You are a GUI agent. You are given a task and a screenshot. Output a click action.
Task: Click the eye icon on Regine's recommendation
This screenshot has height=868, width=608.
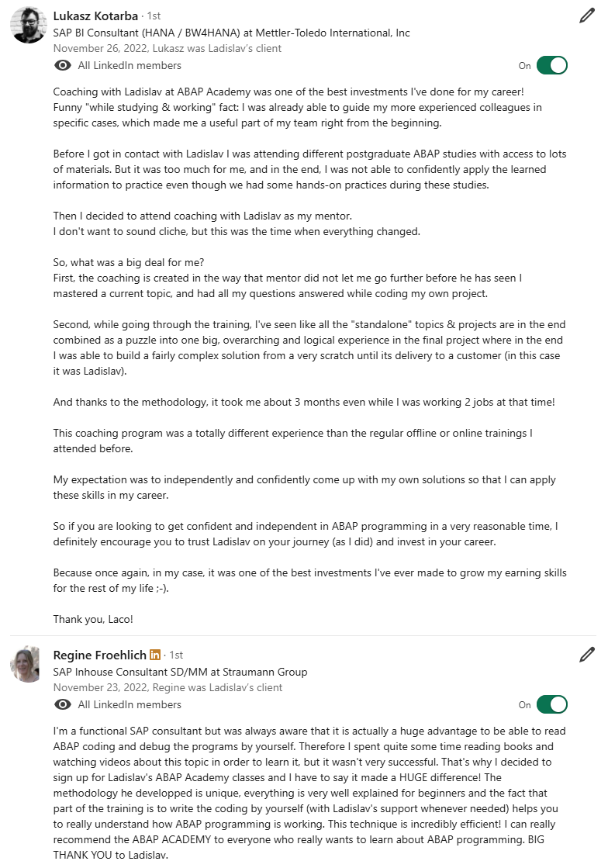pos(63,704)
